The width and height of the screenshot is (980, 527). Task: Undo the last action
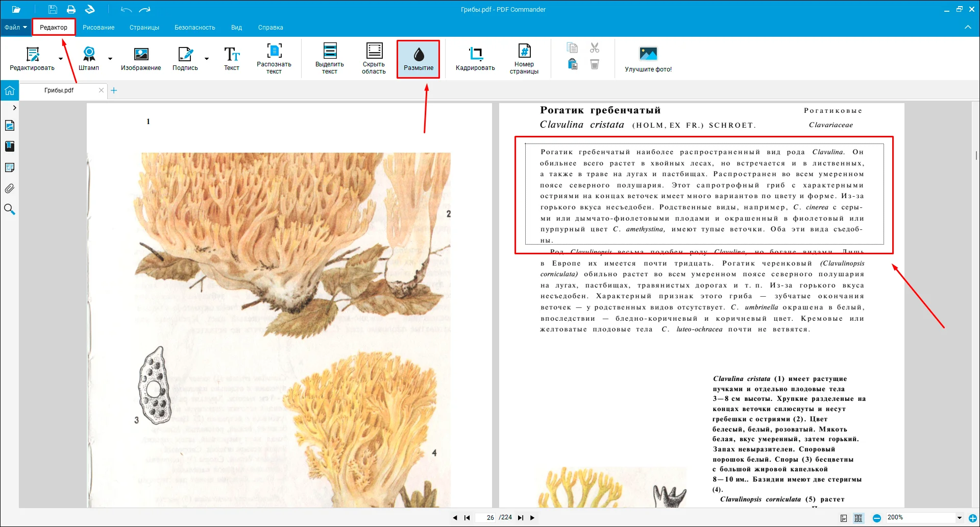click(126, 10)
